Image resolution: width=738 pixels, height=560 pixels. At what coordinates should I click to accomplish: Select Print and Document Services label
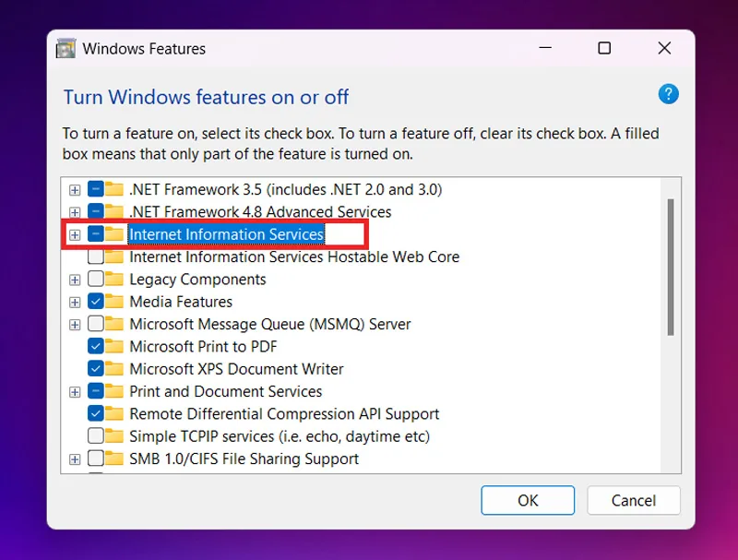tap(226, 391)
